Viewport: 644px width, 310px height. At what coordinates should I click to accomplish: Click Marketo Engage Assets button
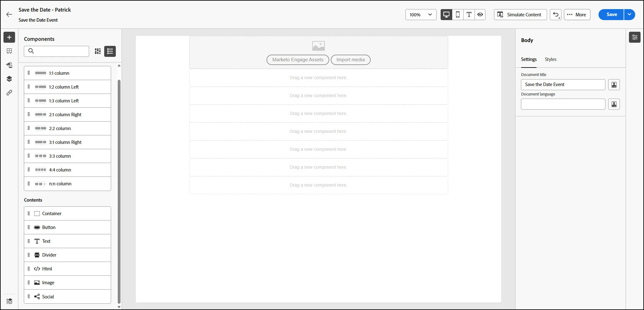pos(298,60)
